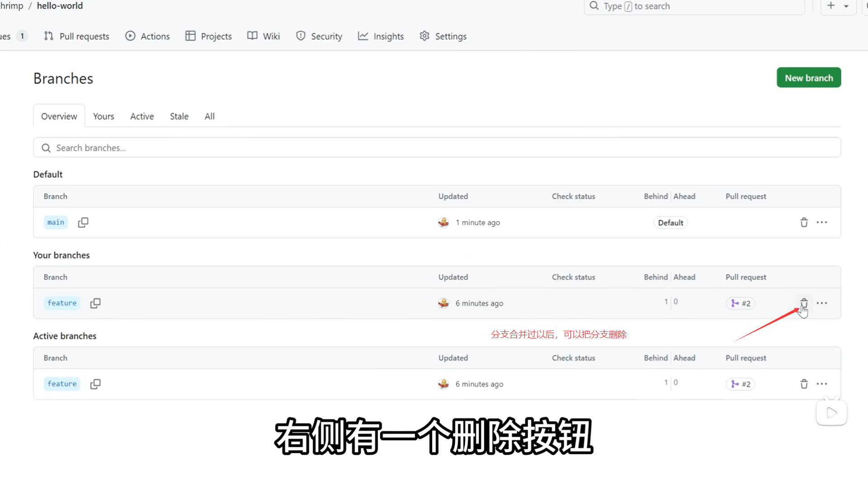
Task: Delete feature branch in Active branches
Action: tap(804, 384)
